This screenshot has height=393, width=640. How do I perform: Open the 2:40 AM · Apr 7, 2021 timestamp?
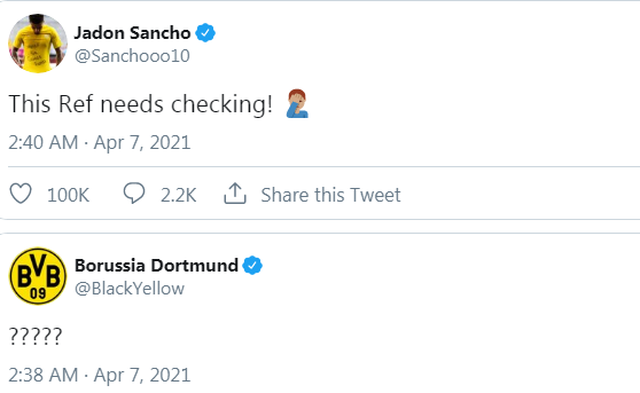99,142
